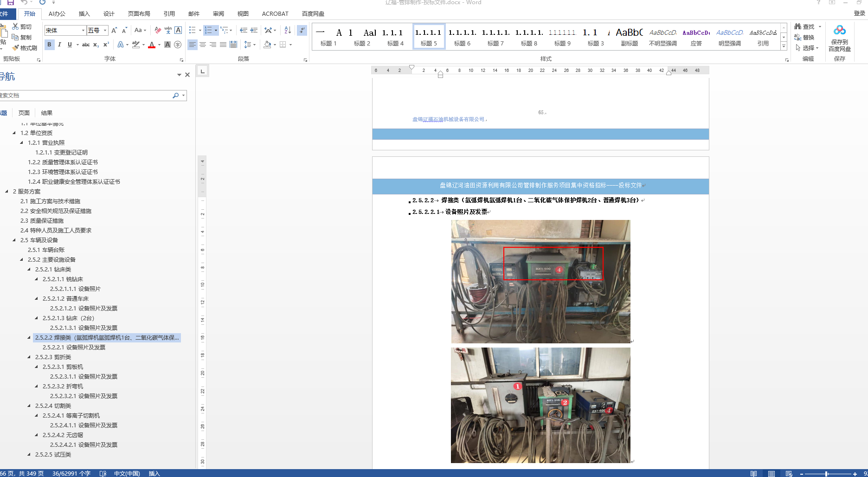Click the Replace (替换) icon
The image size is (868, 477).
tap(798, 37)
